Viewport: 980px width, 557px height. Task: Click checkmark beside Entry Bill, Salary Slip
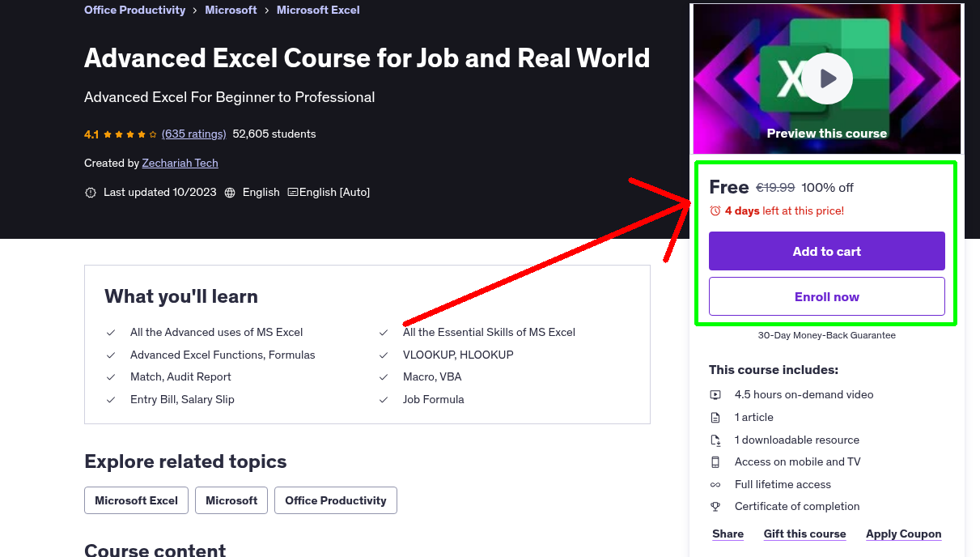click(111, 400)
